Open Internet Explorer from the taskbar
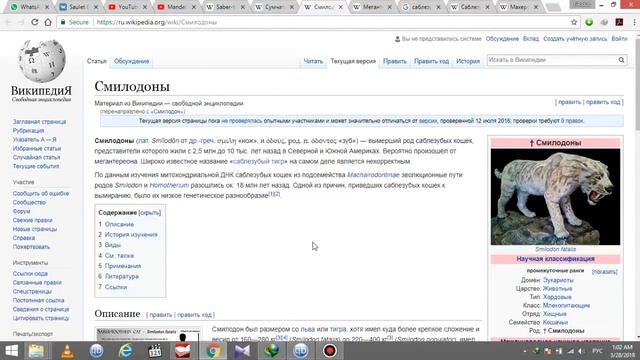 [x=125, y=351]
